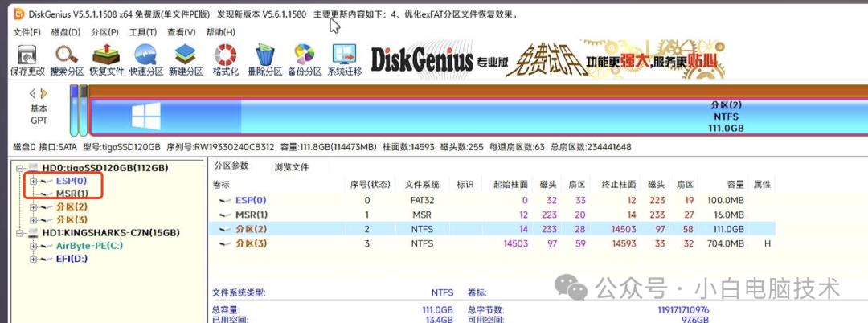Click the 文件系统 column header
The image size is (868, 323).
coord(422,185)
